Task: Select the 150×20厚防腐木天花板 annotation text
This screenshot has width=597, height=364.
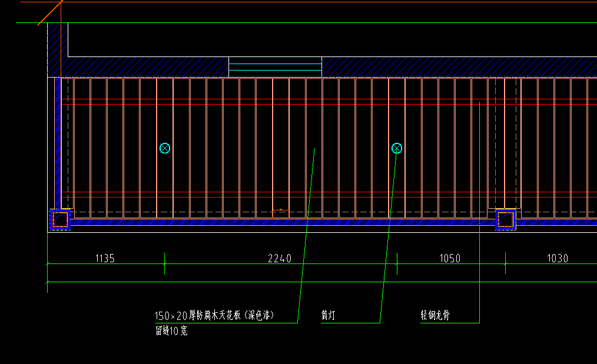Action: tap(215, 316)
